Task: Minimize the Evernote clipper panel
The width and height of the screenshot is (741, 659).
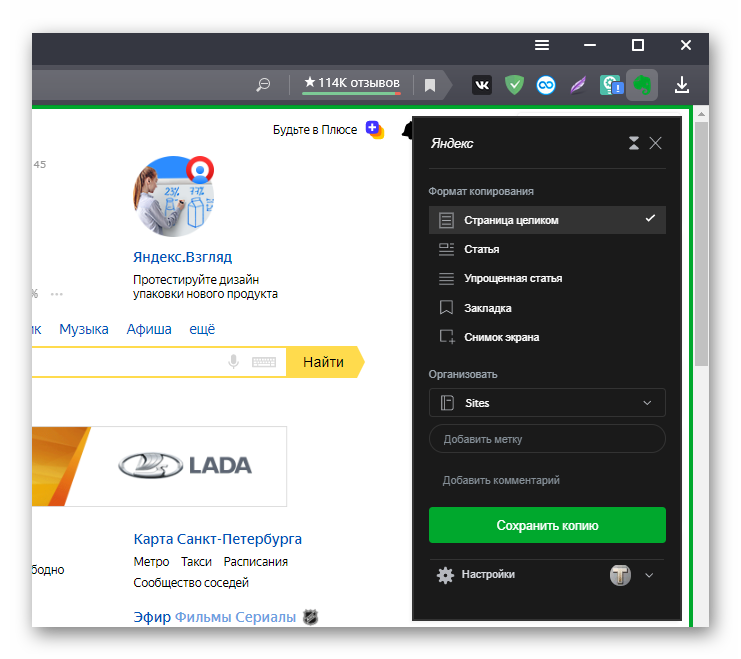Action: (x=634, y=143)
